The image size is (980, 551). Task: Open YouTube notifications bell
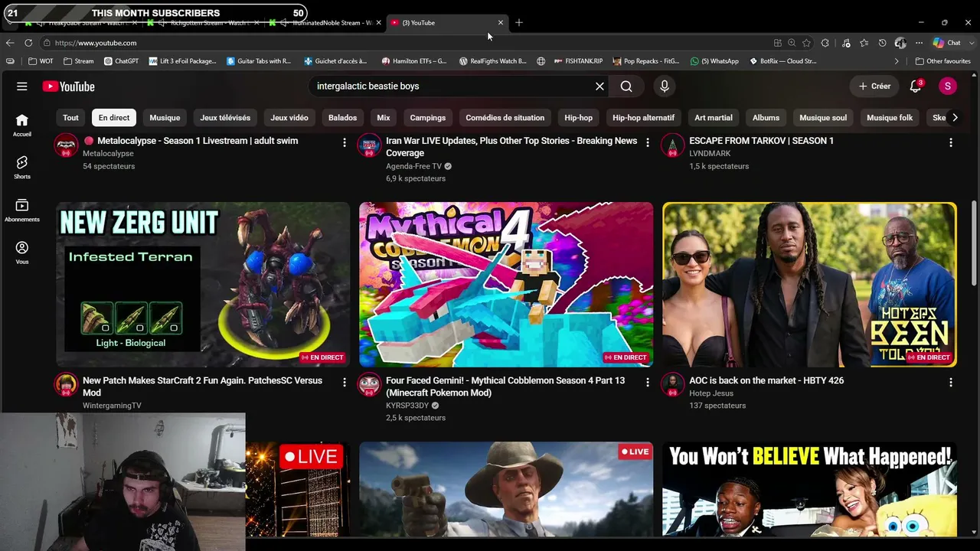coord(916,86)
